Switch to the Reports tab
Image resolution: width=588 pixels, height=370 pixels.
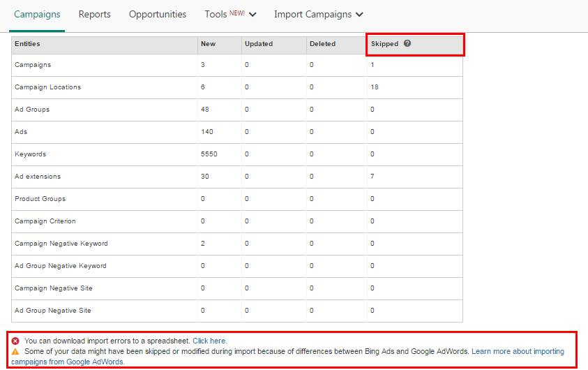(x=94, y=14)
